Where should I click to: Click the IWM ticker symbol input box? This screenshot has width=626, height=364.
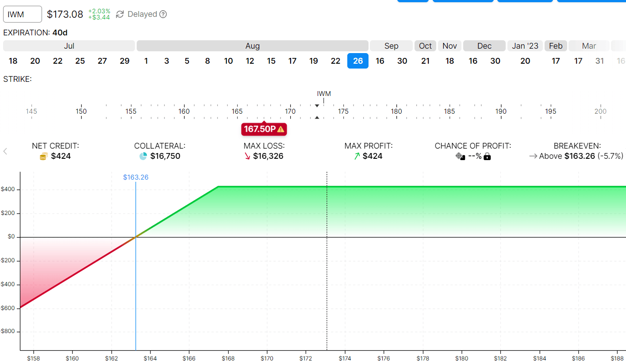(x=23, y=14)
